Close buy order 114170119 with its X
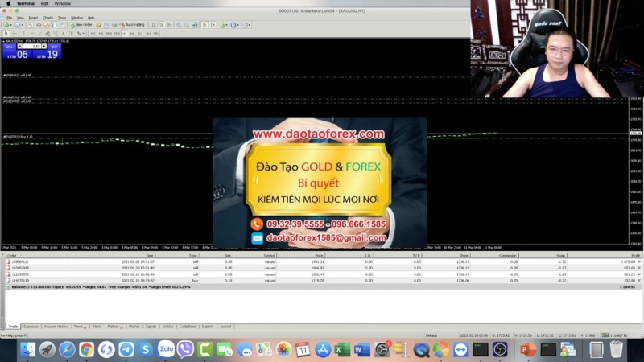Image resolution: width=644 pixels, height=362 pixels. (x=639, y=280)
